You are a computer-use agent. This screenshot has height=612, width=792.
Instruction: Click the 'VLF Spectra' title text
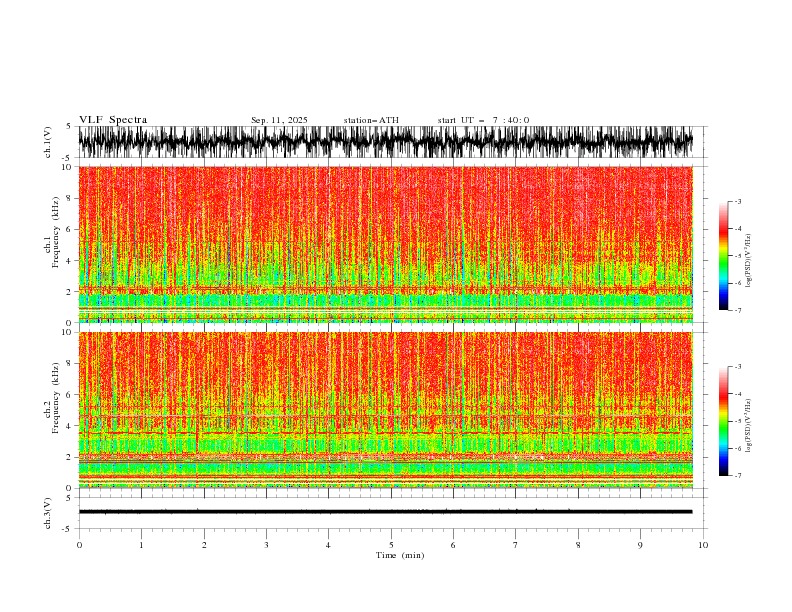pos(113,120)
